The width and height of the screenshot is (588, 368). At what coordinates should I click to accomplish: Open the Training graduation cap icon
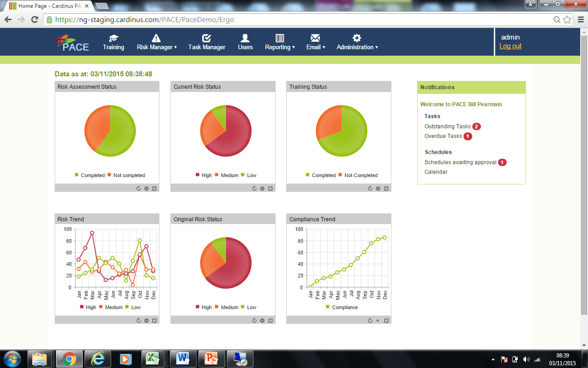113,38
